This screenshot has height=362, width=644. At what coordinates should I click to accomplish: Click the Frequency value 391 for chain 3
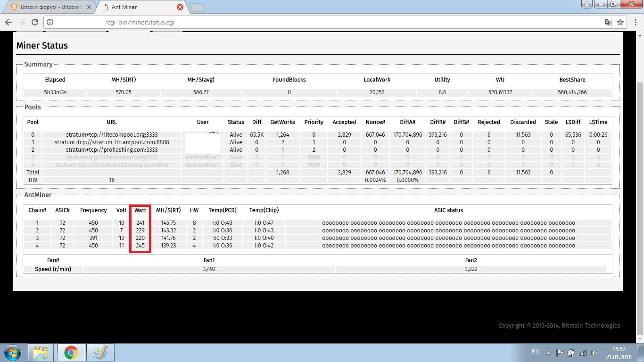[x=93, y=238]
